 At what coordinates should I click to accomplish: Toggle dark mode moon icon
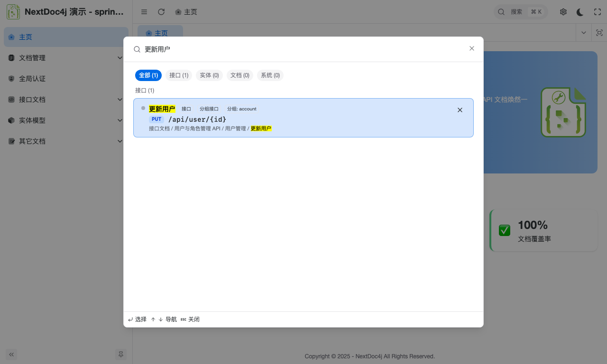click(580, 12)
